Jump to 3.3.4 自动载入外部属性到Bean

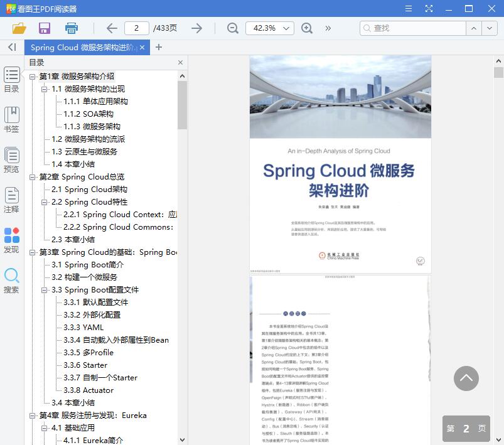116,340
